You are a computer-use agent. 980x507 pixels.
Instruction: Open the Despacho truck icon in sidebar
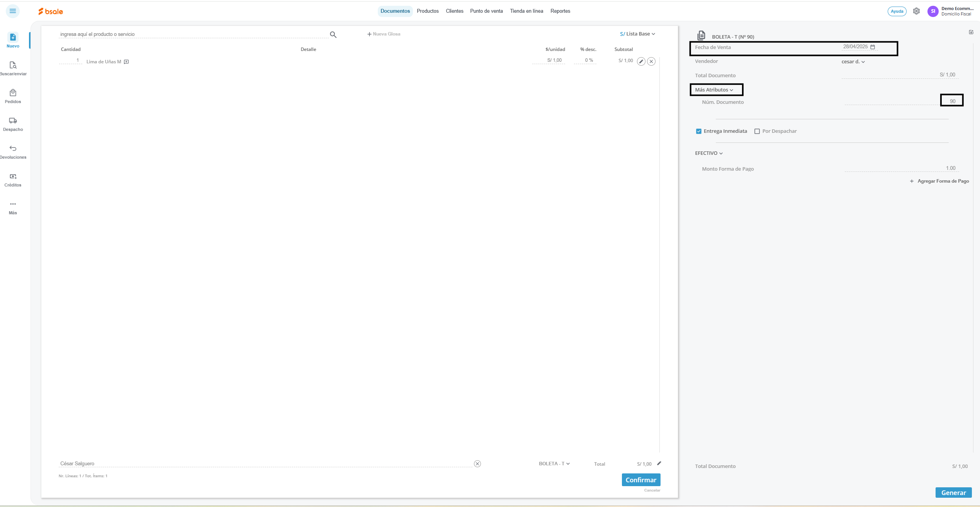[x=13, y=121]
